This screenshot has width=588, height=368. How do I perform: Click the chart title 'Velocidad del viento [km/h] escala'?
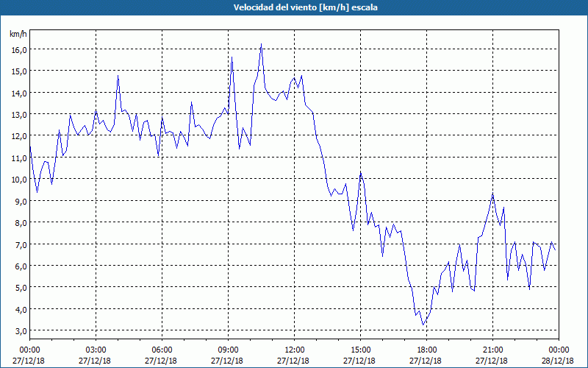(305, 7)
